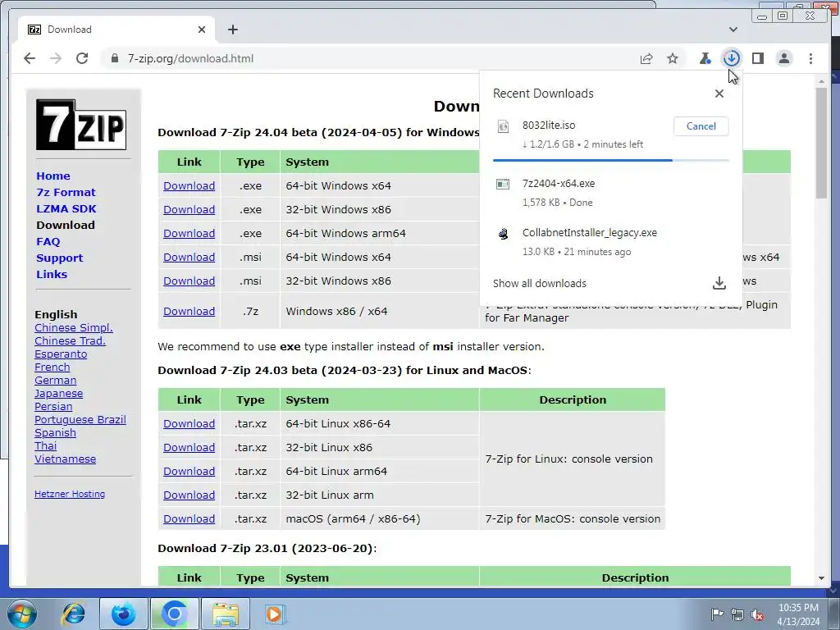This screenshot has height=630, width=840.
Task: Switch language to Vietnamese
Action: [66, 459]
